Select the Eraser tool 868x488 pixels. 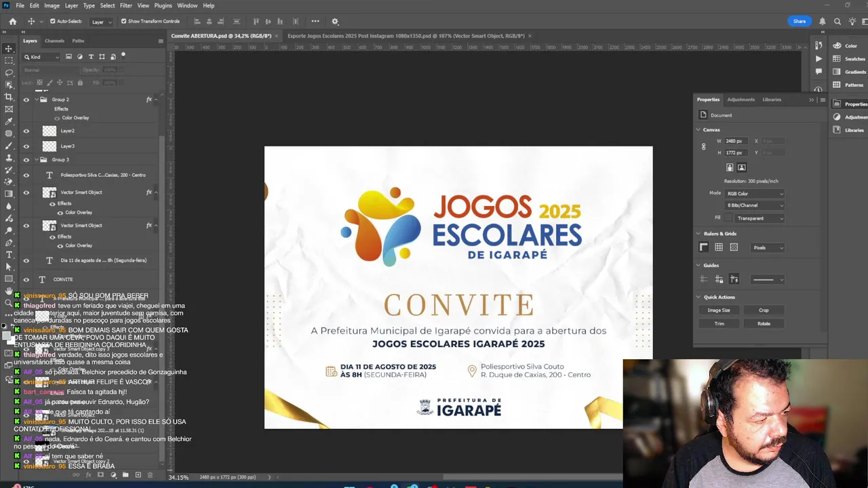pyautogui.click(x=9, y=182)
